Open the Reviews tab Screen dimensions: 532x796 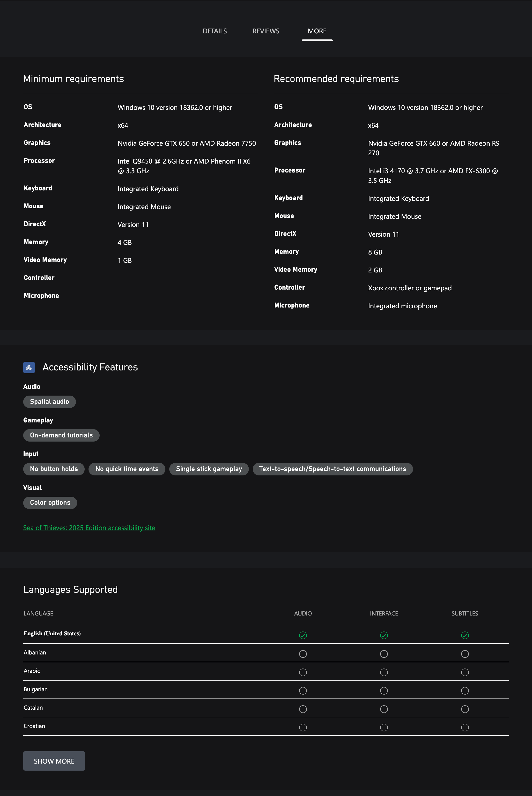tap(266, 31)
